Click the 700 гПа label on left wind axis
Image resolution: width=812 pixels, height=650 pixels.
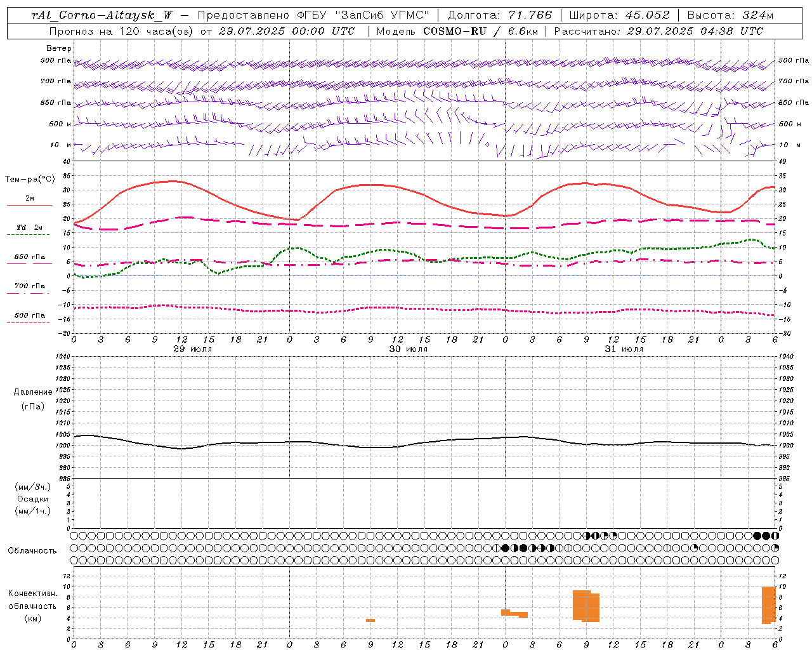[55, 81]
